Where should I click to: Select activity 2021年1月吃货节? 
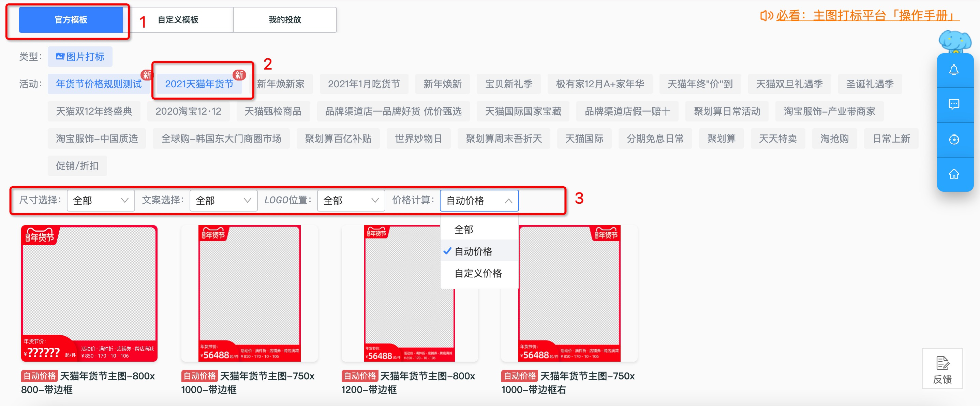tap(364, 84)
